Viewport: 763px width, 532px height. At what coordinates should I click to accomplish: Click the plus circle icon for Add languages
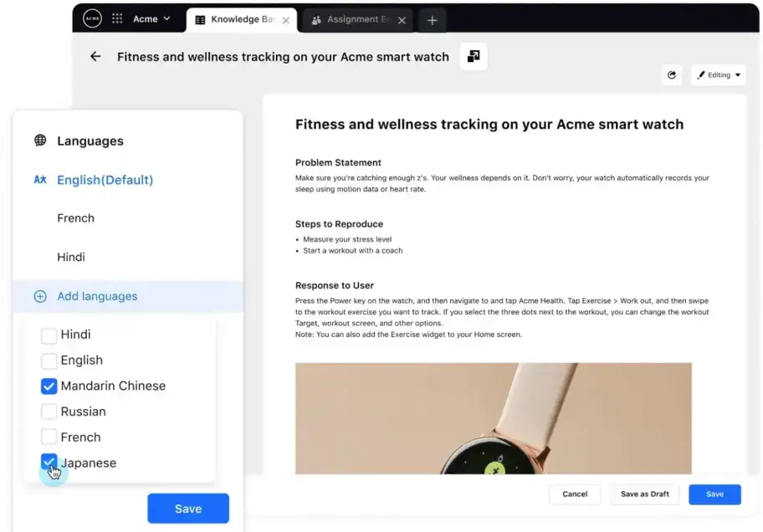pyautogui.click(x=40, y=296)
